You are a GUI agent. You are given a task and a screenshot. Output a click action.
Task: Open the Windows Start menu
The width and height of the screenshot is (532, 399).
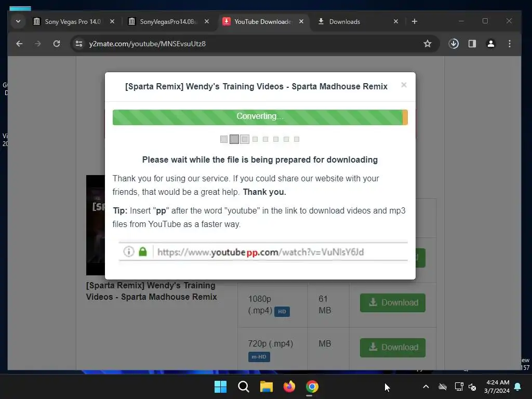pyautogui.click(x=220, y=387)
